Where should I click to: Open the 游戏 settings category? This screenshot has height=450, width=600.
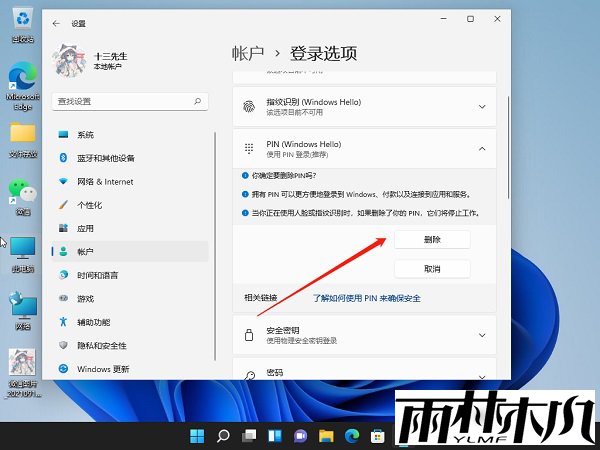[x=130, y=298]
